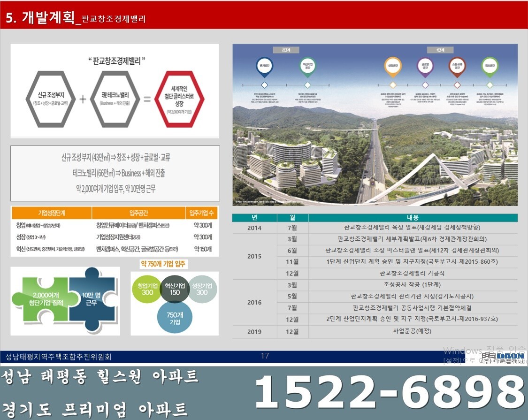This screenshot has height=420, width=528.
Task: Click the 벤처캠퍼스, 혁신공간, 글로벌공간 cell
Action: pos(137,249)
